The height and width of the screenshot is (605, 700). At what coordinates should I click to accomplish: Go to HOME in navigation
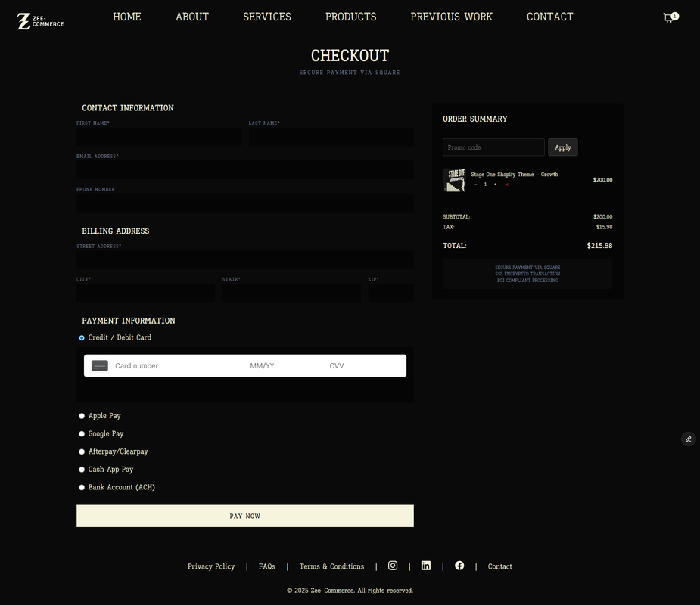(x=127, y=17)
